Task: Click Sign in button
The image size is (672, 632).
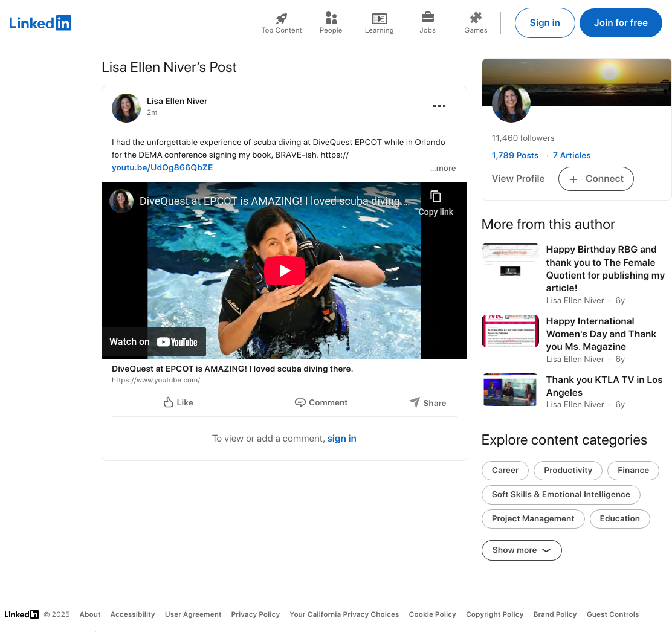Action: pyautogui.click(x=544, y=23)
